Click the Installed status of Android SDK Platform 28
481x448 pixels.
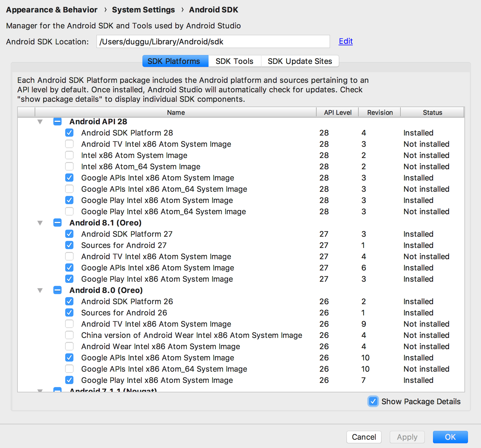tap(418, 133)
